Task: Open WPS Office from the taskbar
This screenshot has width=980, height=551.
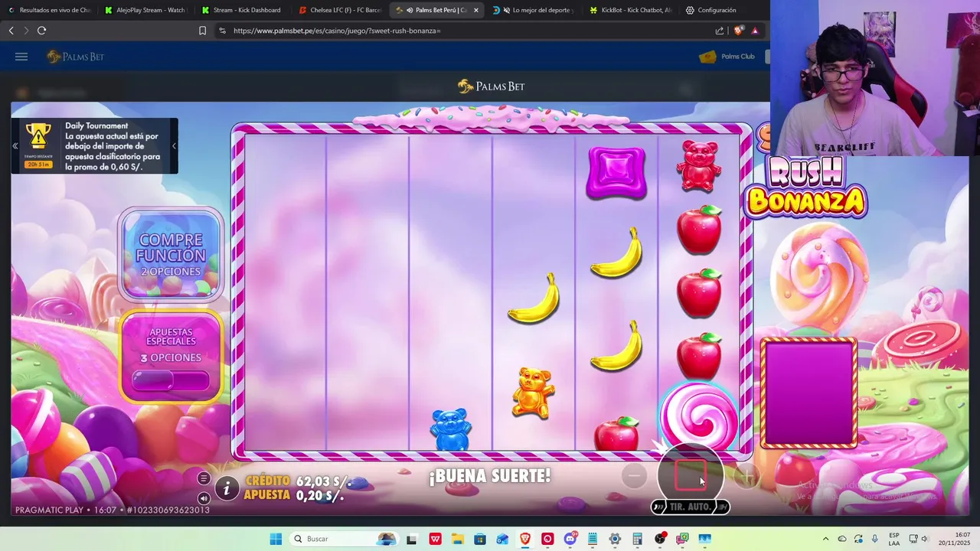Action: click(436, 539)
